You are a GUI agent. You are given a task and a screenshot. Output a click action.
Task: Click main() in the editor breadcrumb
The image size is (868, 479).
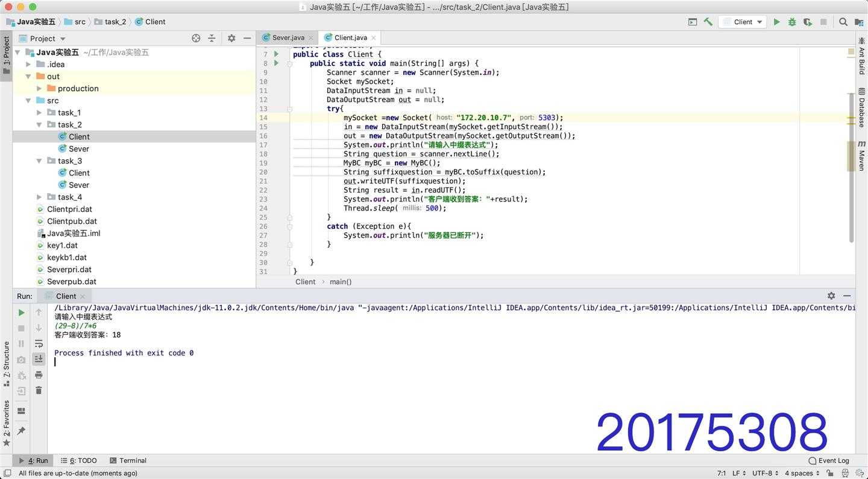pyautogui.click(x=341, y=282)
